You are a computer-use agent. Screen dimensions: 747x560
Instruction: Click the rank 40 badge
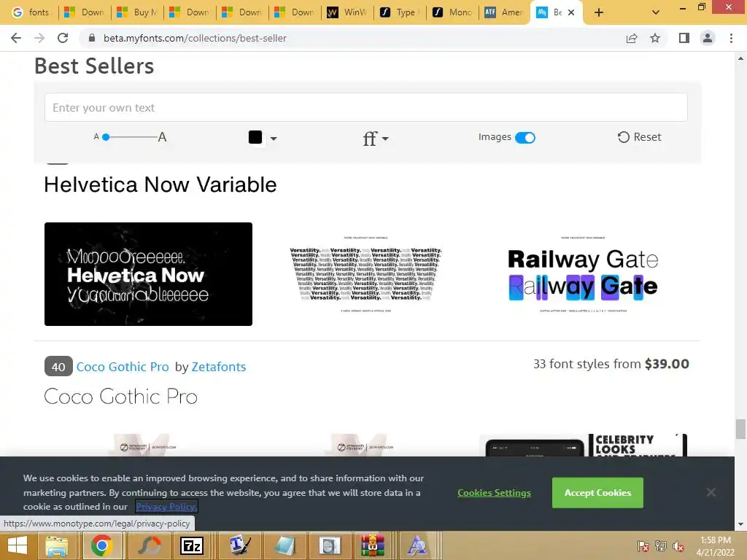click(58, 367)
